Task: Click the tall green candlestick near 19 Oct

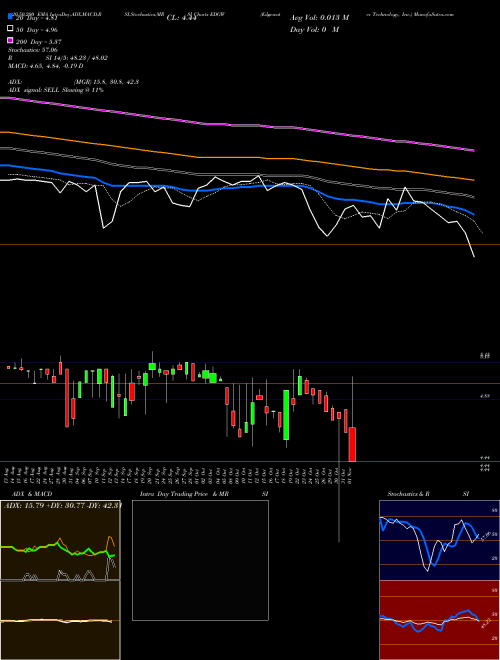Action: click(x=286, y=415)
